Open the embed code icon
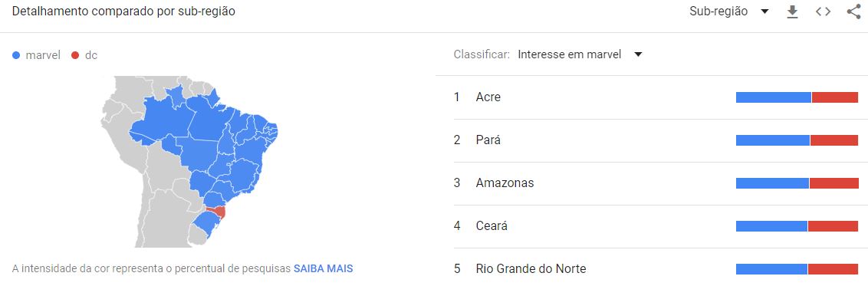 [824, 12]
